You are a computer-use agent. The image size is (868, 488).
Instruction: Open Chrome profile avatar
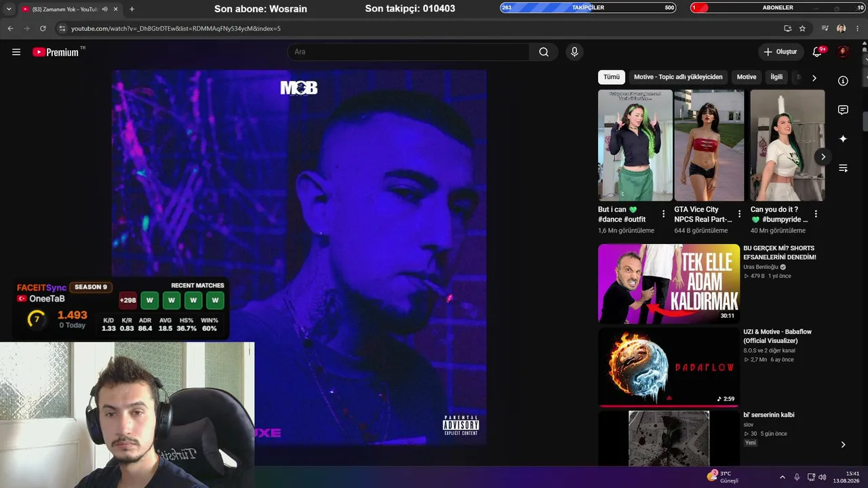[842, 28]
